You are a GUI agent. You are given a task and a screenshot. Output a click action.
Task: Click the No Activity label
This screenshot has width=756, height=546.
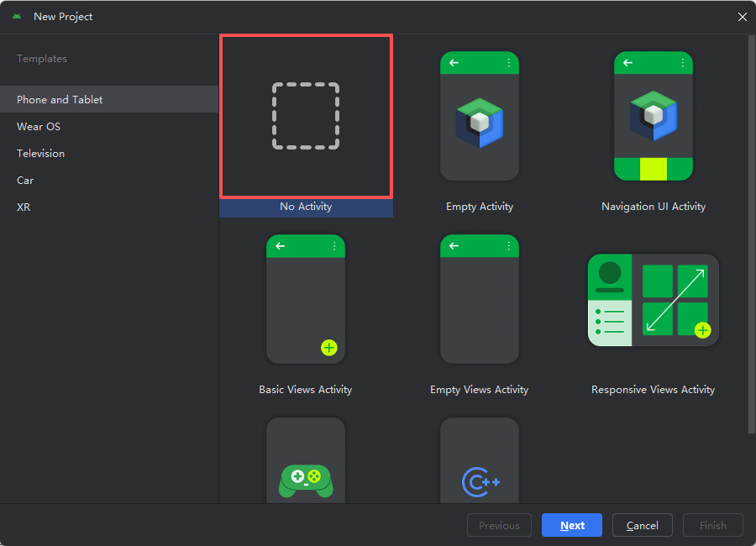306,206
